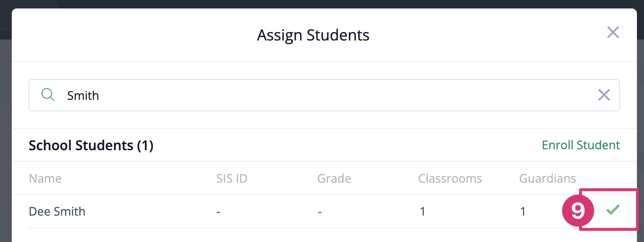Image resolution: width=644 pixels, height=242 pixels.
Task: Select the Dee Smith student name
Action: pos(57,211)
